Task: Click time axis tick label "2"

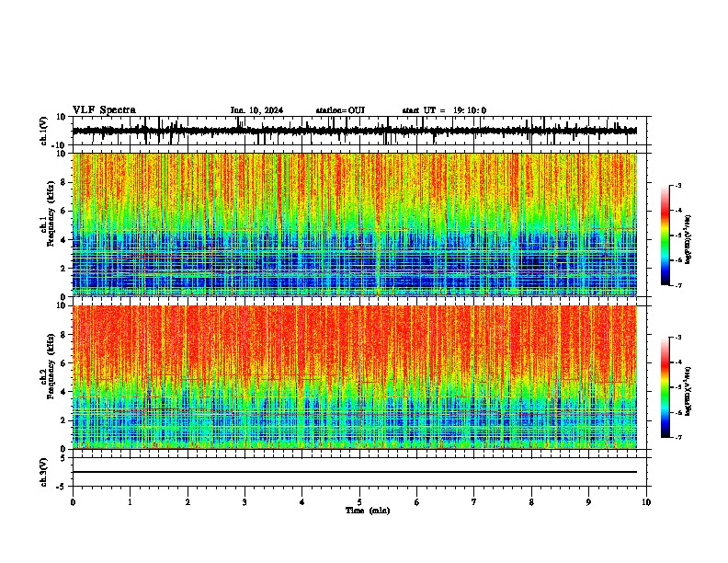Action: click(x=188, y=502)
